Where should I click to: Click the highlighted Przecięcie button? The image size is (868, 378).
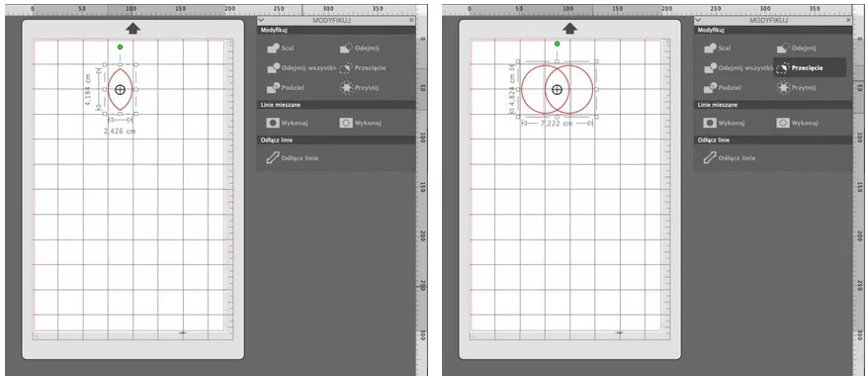[x=810, y=67]
